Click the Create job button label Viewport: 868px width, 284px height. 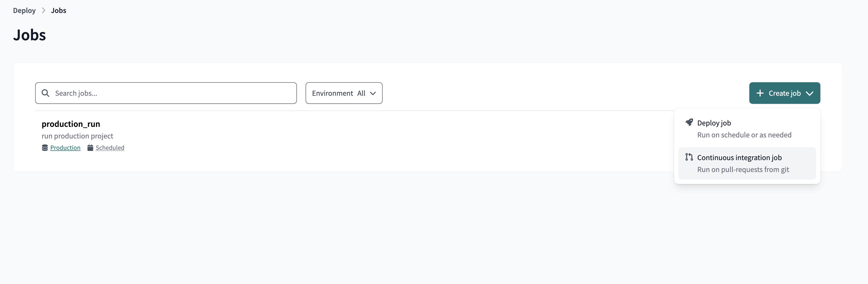784,93
